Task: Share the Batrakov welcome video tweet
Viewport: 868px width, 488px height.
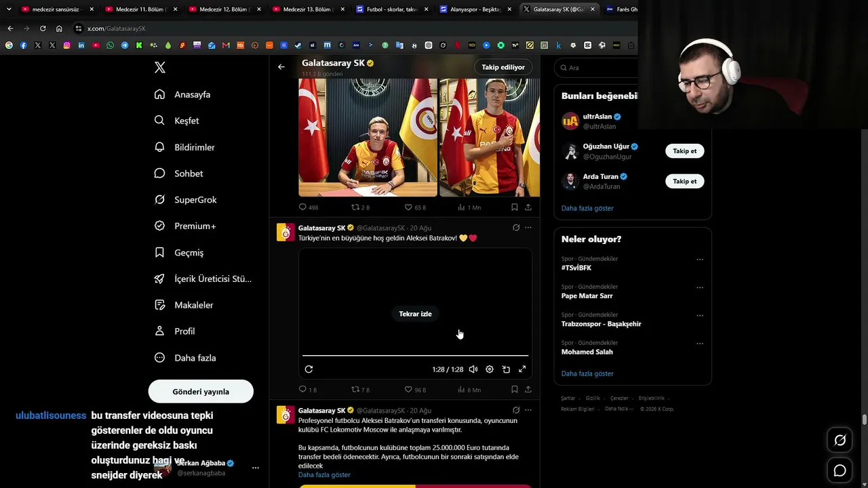Action: pyautogui.click(x=528, y=390)
